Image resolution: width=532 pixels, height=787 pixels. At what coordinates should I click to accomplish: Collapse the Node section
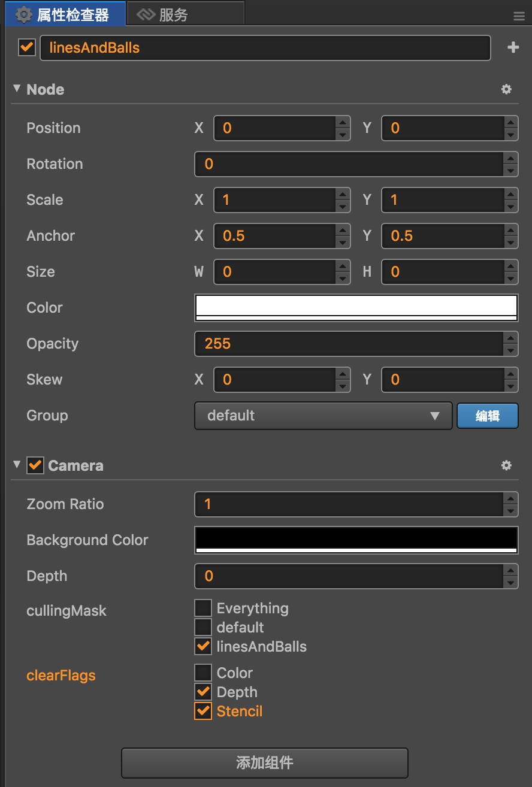point(17,89)
